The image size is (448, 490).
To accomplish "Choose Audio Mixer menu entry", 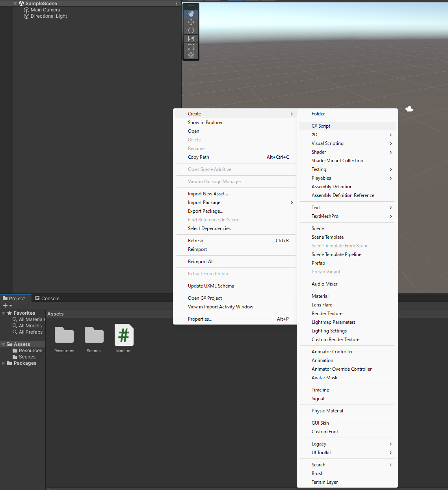I will [x=347, y=284].
